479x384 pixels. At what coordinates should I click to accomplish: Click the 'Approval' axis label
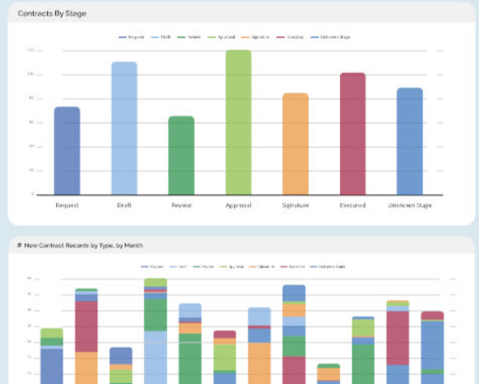[x=238, y=205]
